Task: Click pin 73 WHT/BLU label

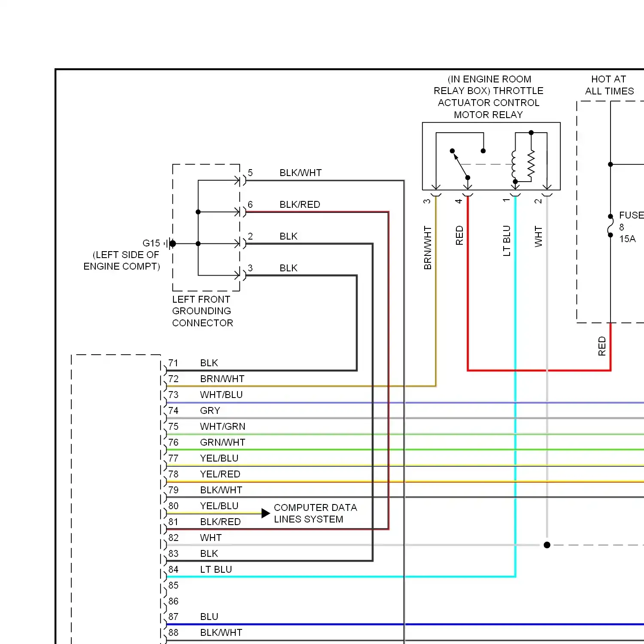Action: click(222, 395)
